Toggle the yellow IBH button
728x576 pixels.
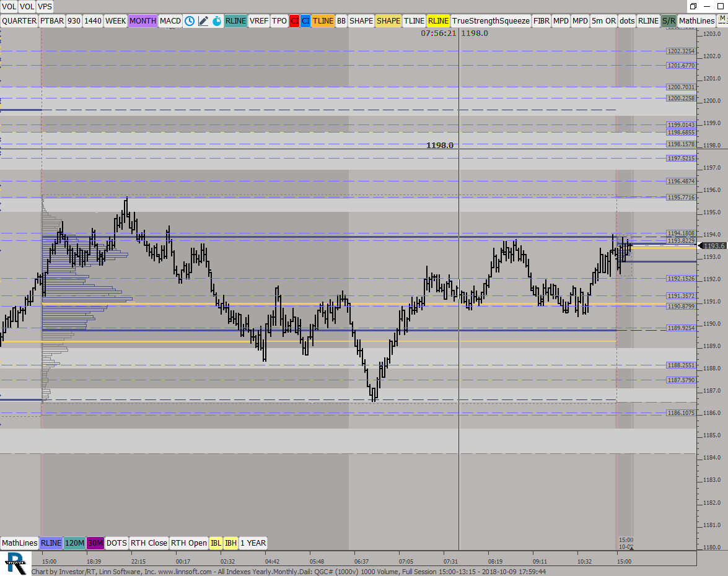click(230, 543)
